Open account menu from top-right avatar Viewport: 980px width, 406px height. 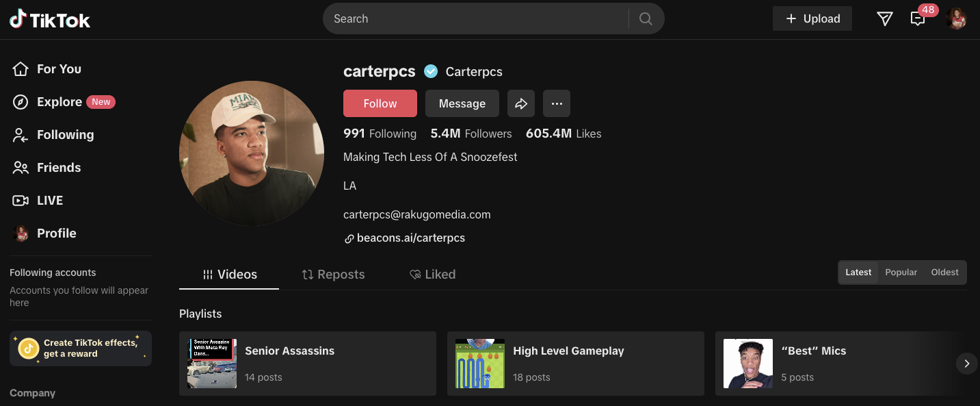tap(956, 18)
